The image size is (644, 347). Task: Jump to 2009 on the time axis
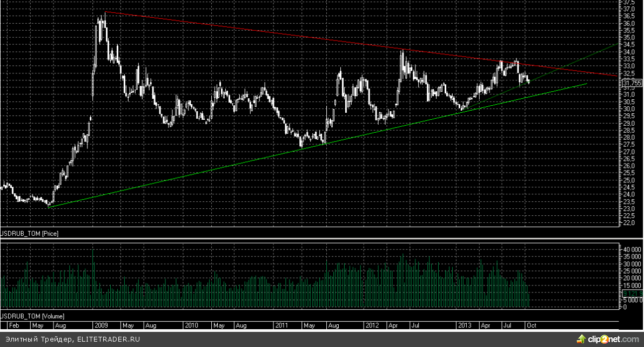pyautogui.click(x=101, y=326)
